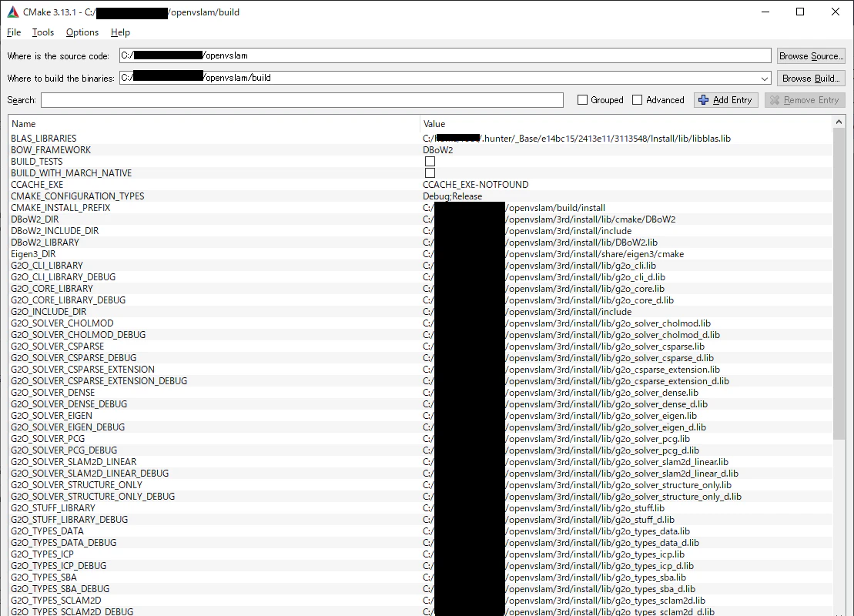Click the plus icon on Add Entry
The height and width of the screenshot is (616, 854).
coord(704,100)
